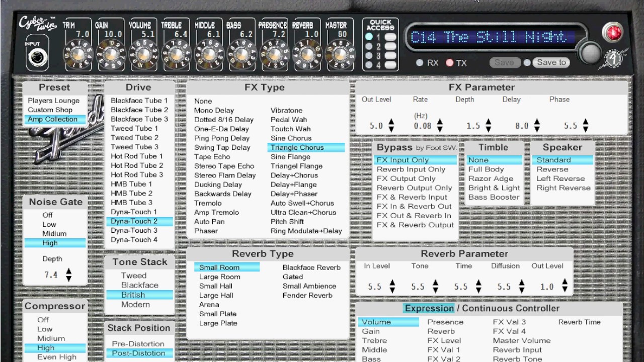Click the Save button
The image size is (644, 362).
click(x=505, y=62)
